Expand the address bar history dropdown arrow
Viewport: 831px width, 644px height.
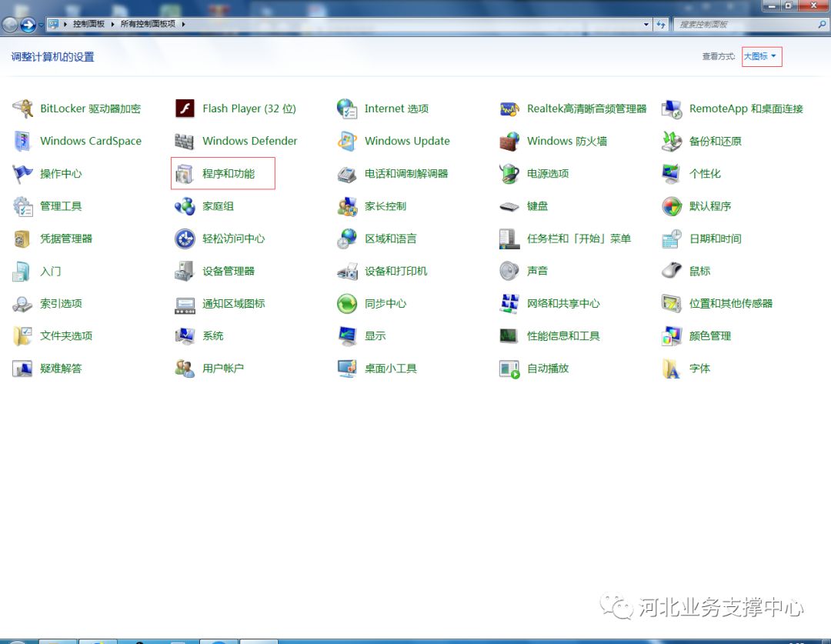pyautogui.click(x=646, y=25)
